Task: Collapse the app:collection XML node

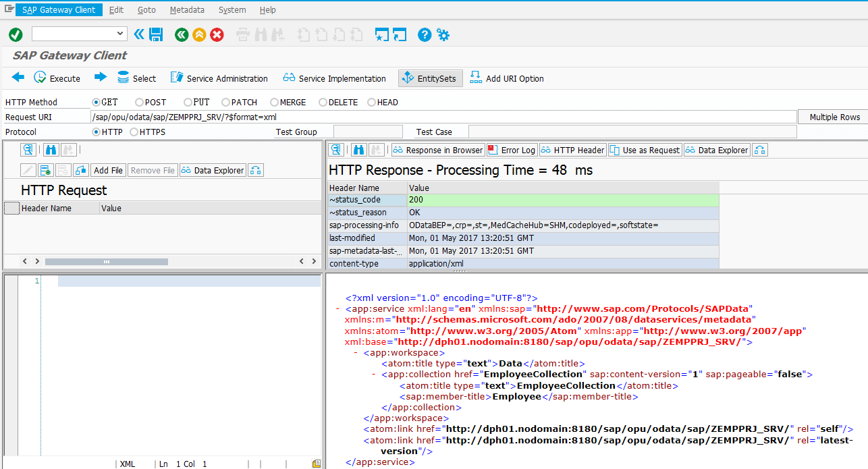Action: tap(374, 375)
